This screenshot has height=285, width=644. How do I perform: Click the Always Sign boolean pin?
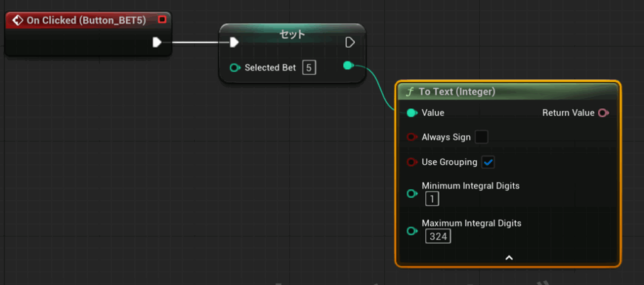[411, 137]
